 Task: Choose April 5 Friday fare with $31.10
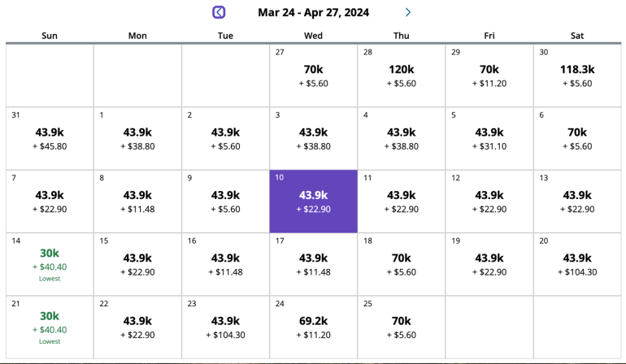pyautogui.click(x=489, y=139)
